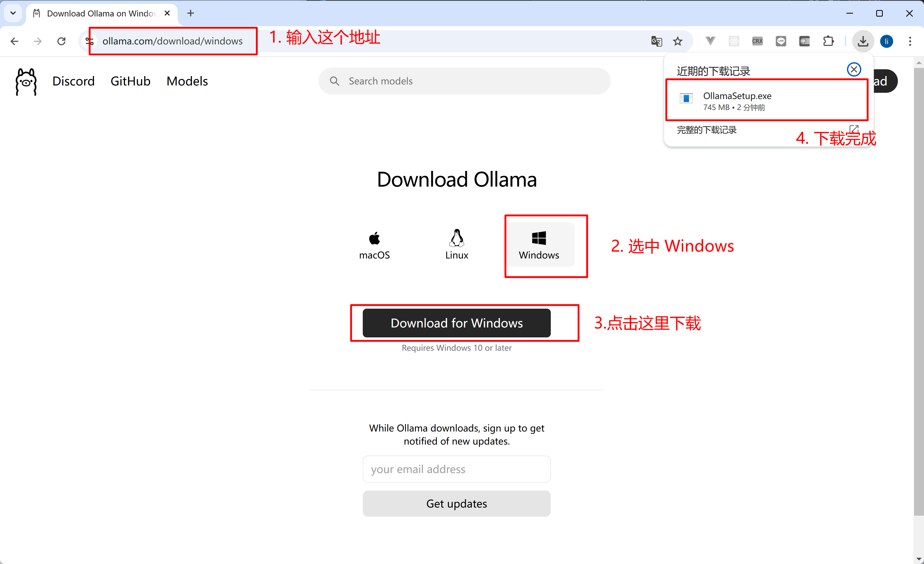Click Download for Windows button
Image resolution: width=924 pixels, height=564 pixels.
[x=457, y=323]
